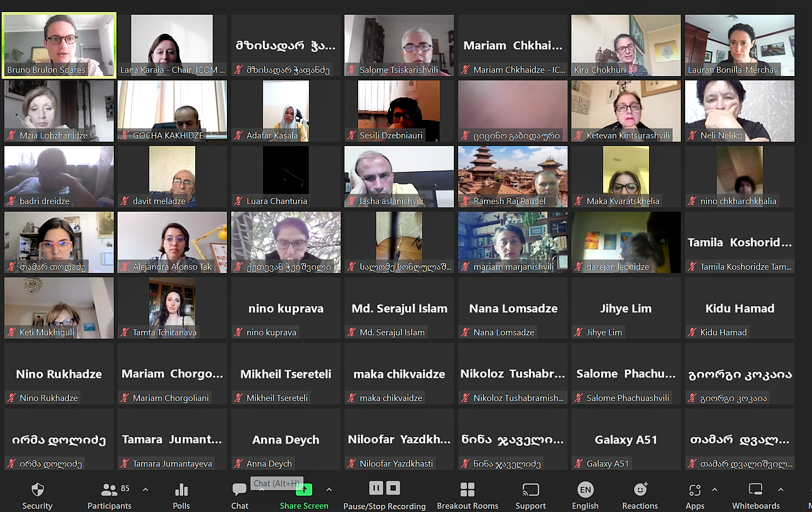Expand the Whiteboards options arrow
812x512 pixels.
click(781, 490)
